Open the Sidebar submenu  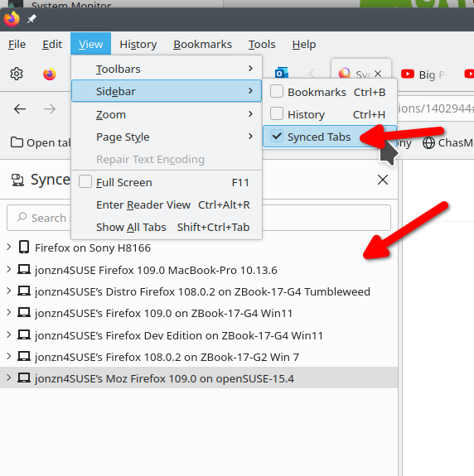click(167, 91)
